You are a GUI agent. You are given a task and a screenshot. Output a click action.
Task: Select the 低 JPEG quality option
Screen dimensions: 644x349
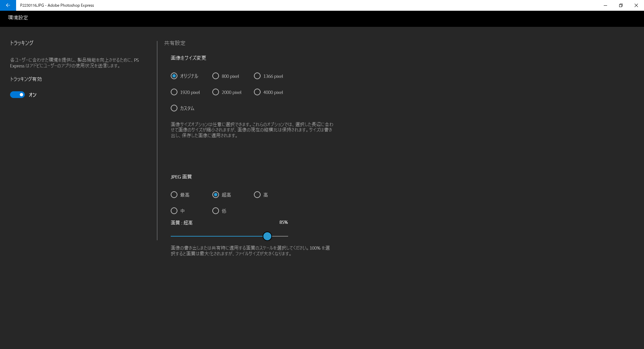point(216,211)
